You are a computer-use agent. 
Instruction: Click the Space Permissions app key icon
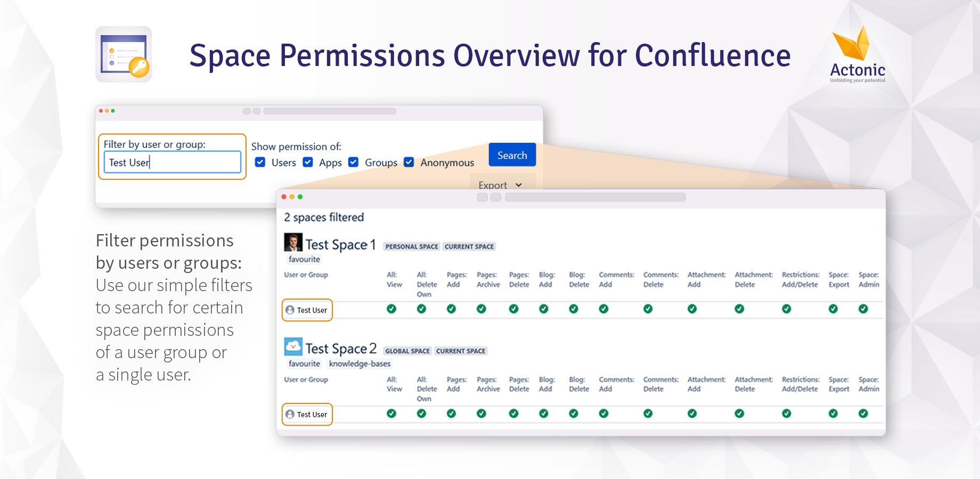point(124,54)
